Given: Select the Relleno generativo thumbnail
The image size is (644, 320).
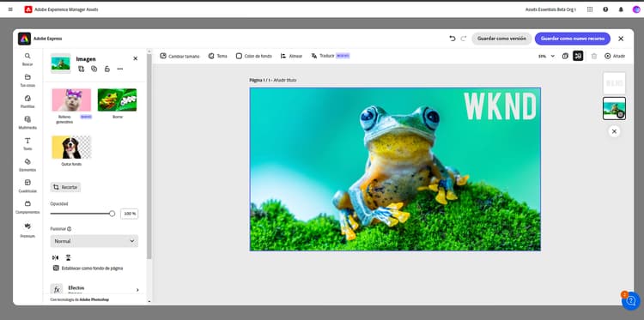Looking at the screenshot, I should (71, 100).
